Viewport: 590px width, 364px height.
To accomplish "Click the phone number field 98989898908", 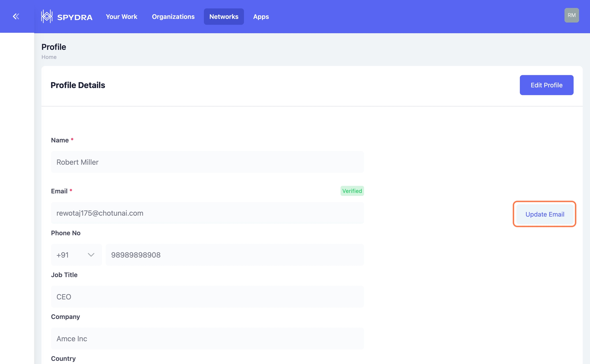I will click(234, 255).
